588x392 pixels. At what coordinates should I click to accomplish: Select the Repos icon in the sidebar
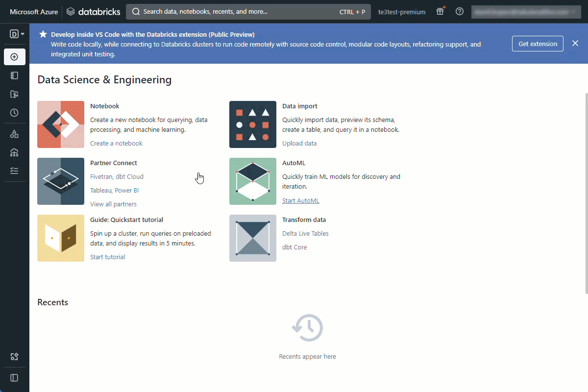click(x=15, y=94)
